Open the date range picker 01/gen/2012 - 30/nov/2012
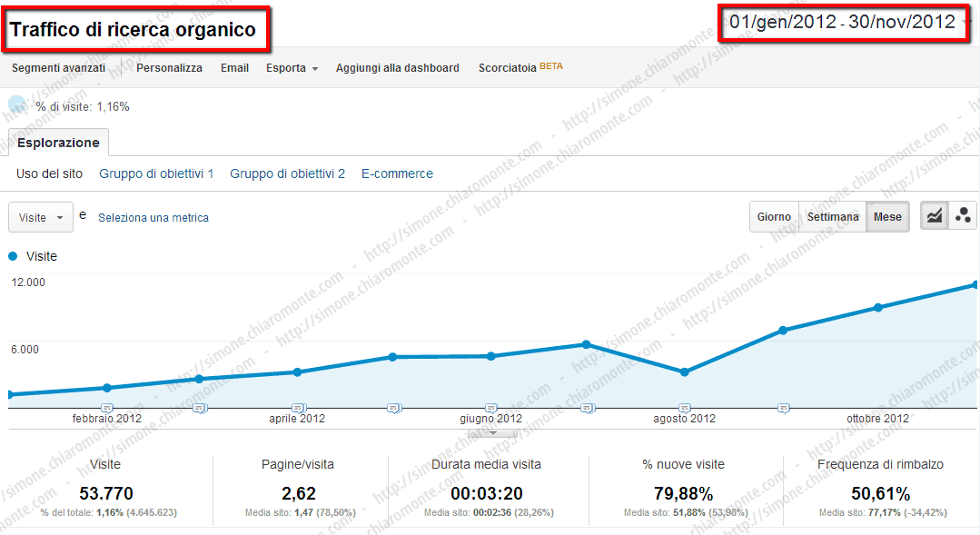The image size is (980, 535). 844,23
